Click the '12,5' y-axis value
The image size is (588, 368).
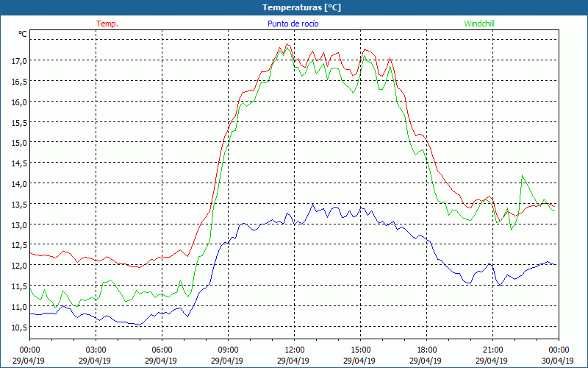(19, 245)
